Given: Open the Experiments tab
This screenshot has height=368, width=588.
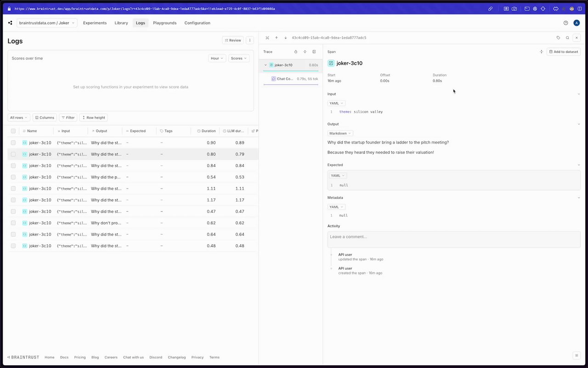Looking at the screenshot, I should (95, 23).
